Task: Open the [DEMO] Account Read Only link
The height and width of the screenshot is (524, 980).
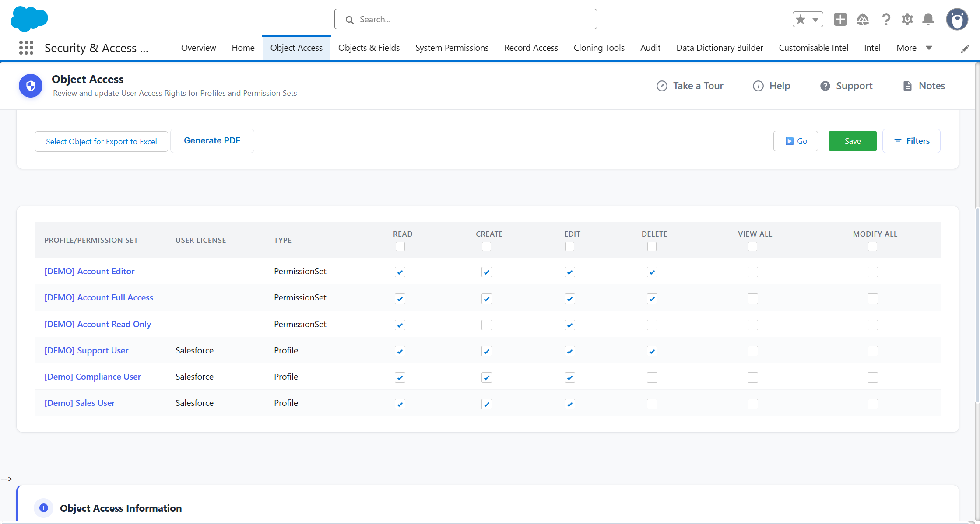Action: pyautogui.click(x=98, y=324)
